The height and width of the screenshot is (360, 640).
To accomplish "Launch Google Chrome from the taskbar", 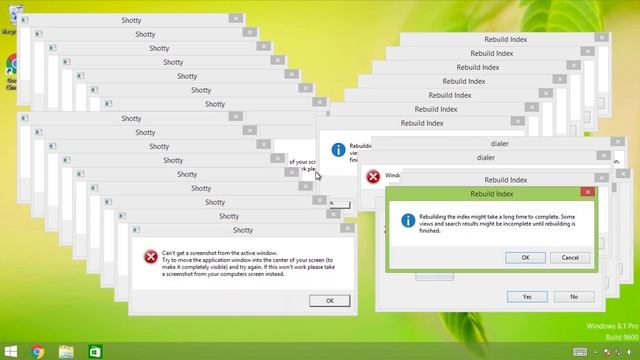I will pos(38,351).
